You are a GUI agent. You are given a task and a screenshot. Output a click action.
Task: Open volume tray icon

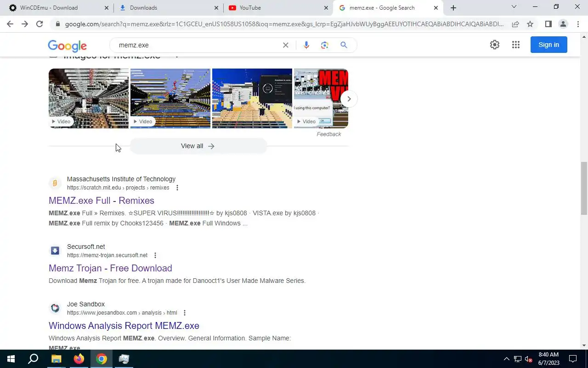point(529,359)
